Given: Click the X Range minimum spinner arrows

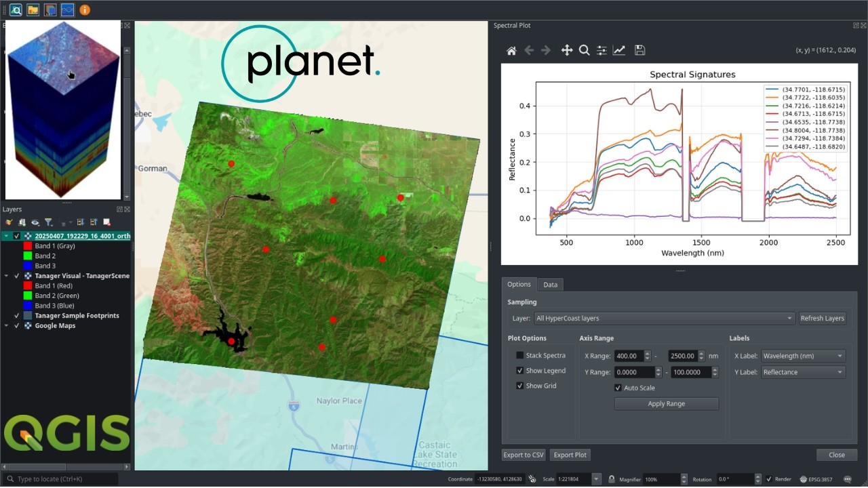Looking at the screenshot, I should pos(648,356).
